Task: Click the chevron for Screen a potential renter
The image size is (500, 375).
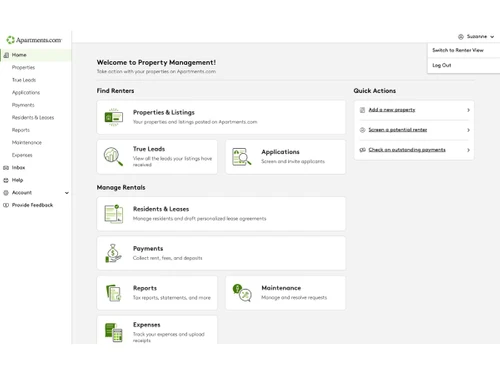Action: (468, 130)
